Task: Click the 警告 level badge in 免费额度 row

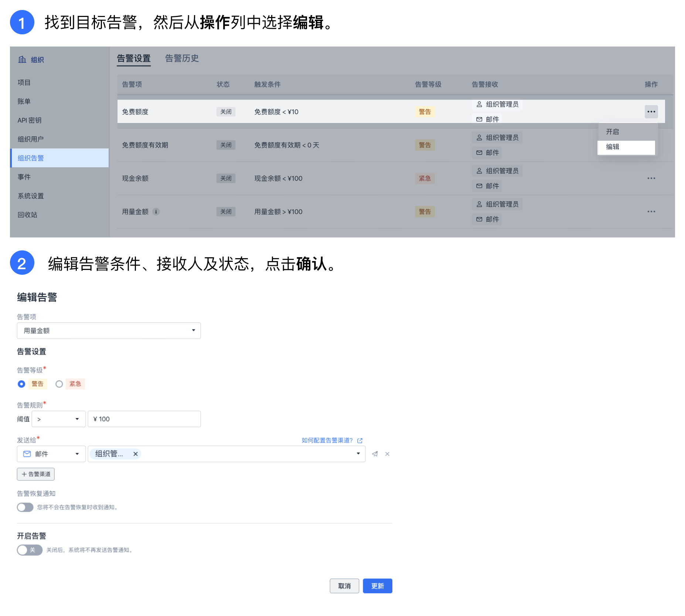Action: 425,112
